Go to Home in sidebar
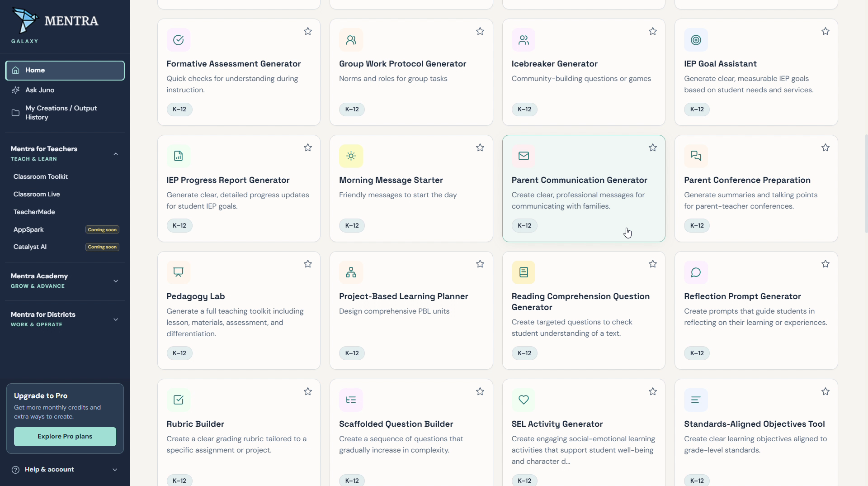 (65, 71)
